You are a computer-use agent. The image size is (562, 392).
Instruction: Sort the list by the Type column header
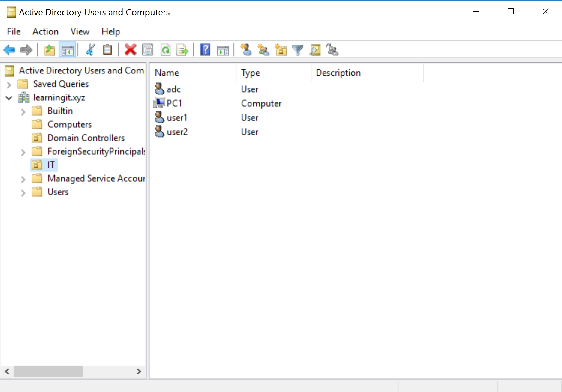[250, 73]
